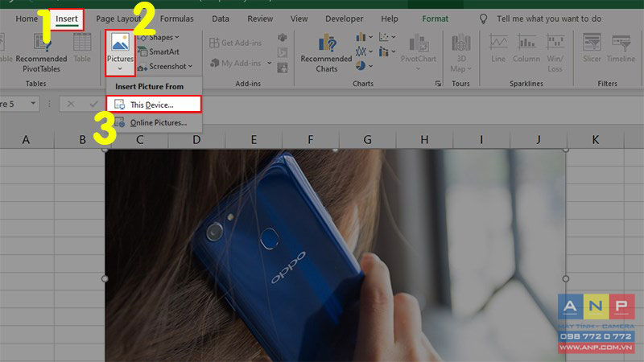
Task: Open the Help tab
Action: pyautogui.click(x=389, y=19)
